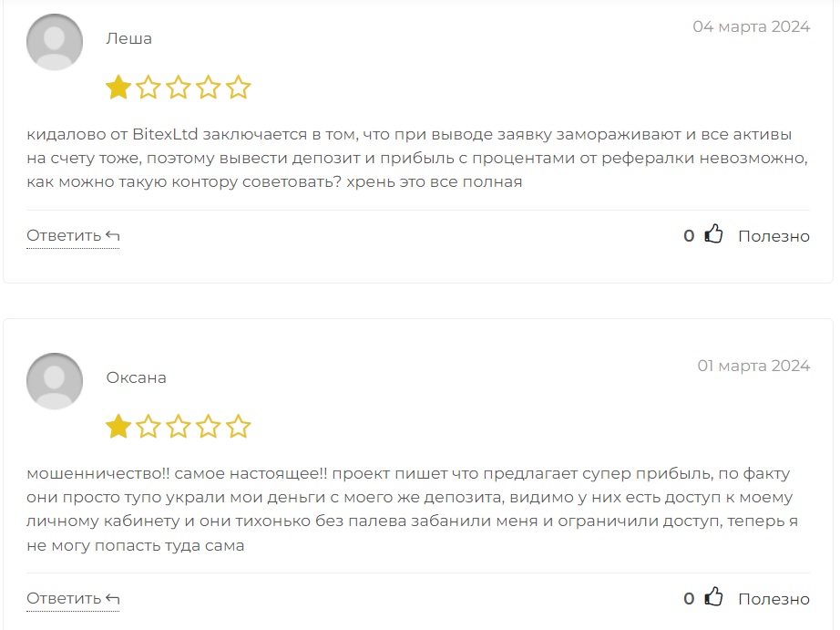840x630 pixels.
Task: Click the helpful count on Оксана's review
Action: 689,599
